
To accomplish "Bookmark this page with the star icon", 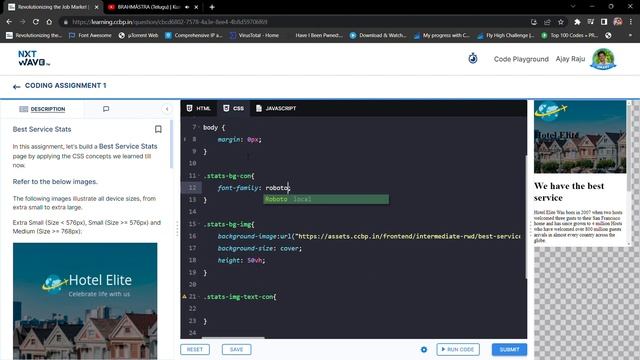I will pos(561,22).
